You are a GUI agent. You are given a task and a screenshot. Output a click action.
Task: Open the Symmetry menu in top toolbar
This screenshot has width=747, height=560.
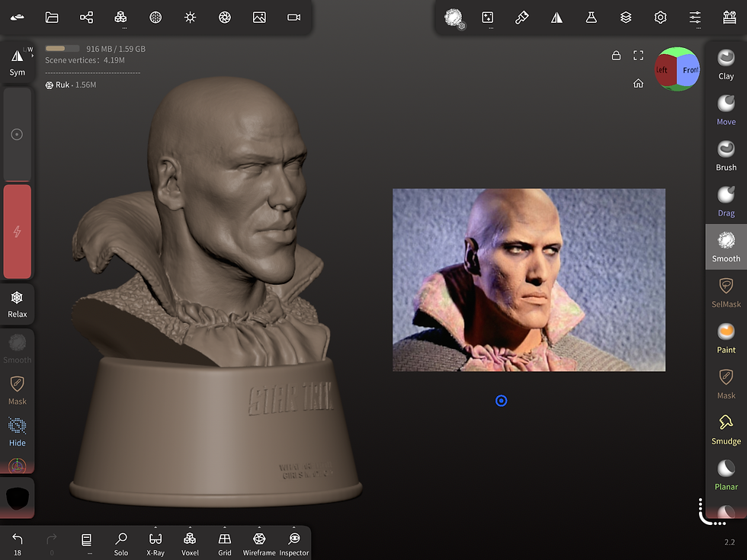pyautogui.click(x=556, y=18)
